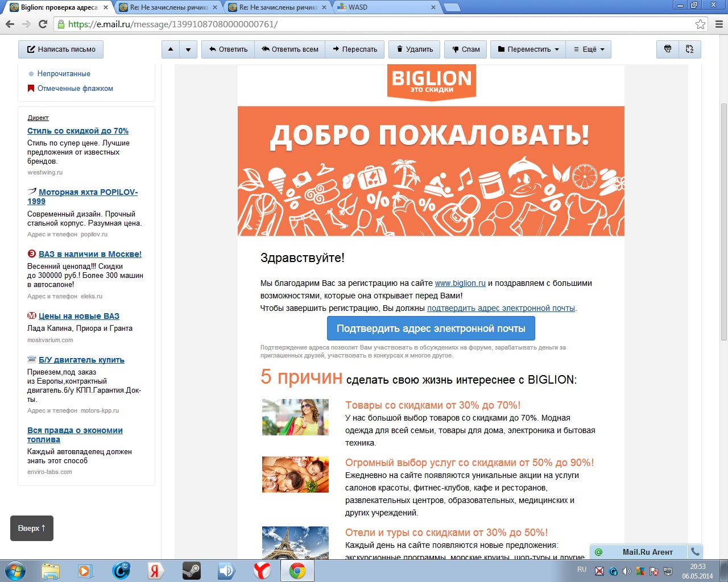The width and height of the screenshot is (728, 582).
Task: Click the page vertical scrollbar
Action: click(x=723, y=222)
